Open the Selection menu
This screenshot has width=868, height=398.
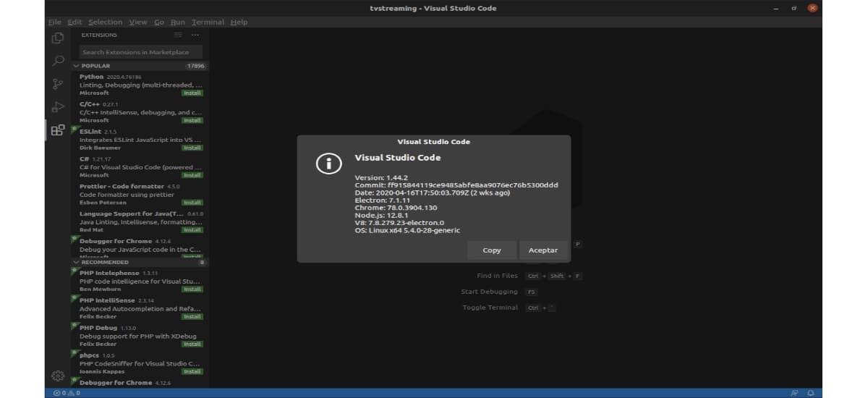coord(106,22)
